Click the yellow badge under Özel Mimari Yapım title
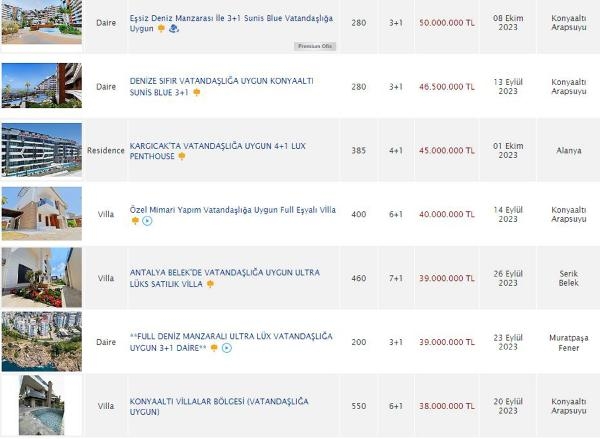The height and width of the screenshot is (439, 600). (x=135, y=221)
